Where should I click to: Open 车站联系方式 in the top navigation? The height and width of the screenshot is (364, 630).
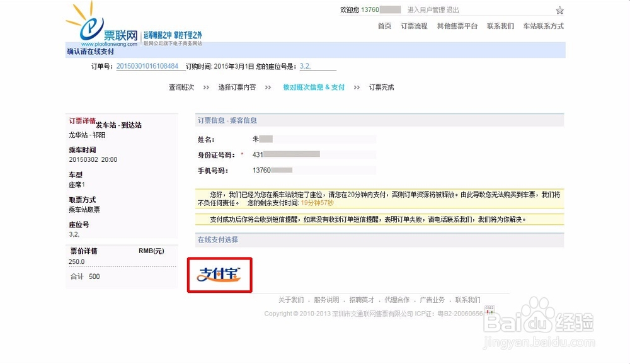pos(543,26)
